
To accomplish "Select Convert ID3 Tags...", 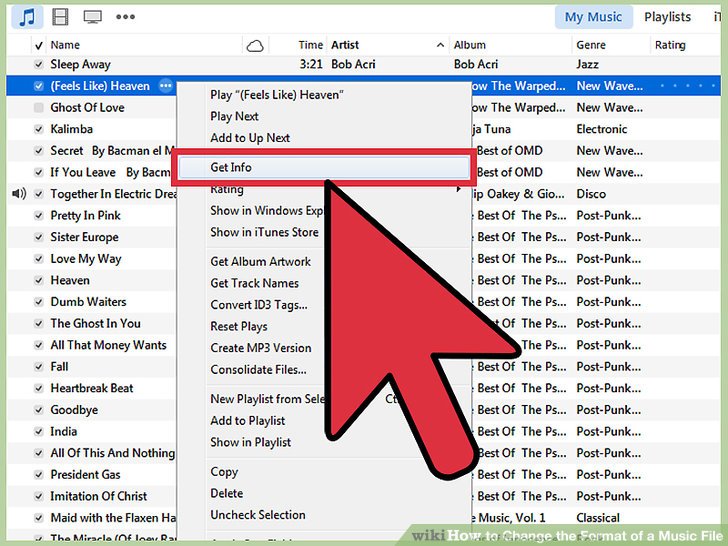I will pyautogui.click(x=259, y=305).
